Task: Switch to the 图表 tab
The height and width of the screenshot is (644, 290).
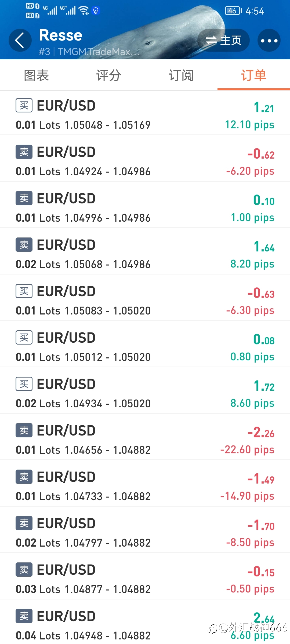Action: [36, 75]
